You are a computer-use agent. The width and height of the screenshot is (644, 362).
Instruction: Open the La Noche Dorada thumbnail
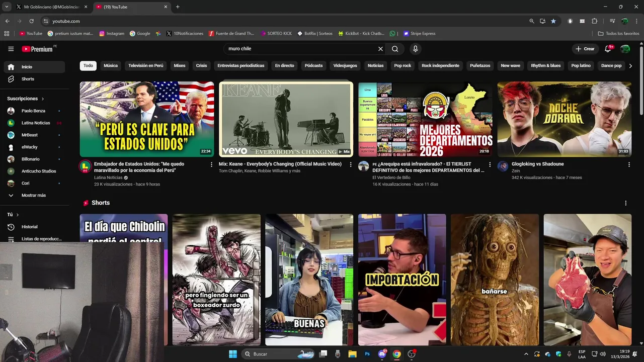[x=565, y=119]
